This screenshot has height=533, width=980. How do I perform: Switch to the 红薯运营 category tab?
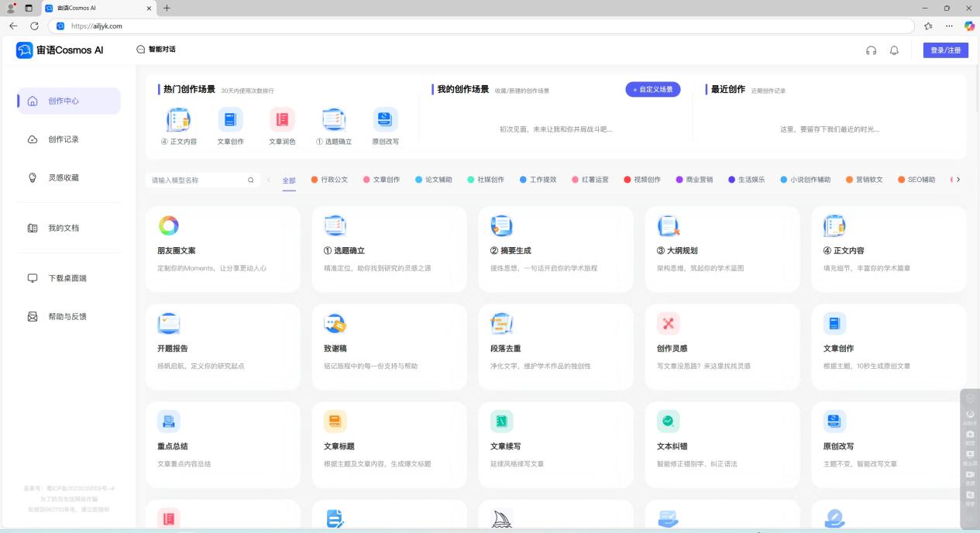coord(590,180)
